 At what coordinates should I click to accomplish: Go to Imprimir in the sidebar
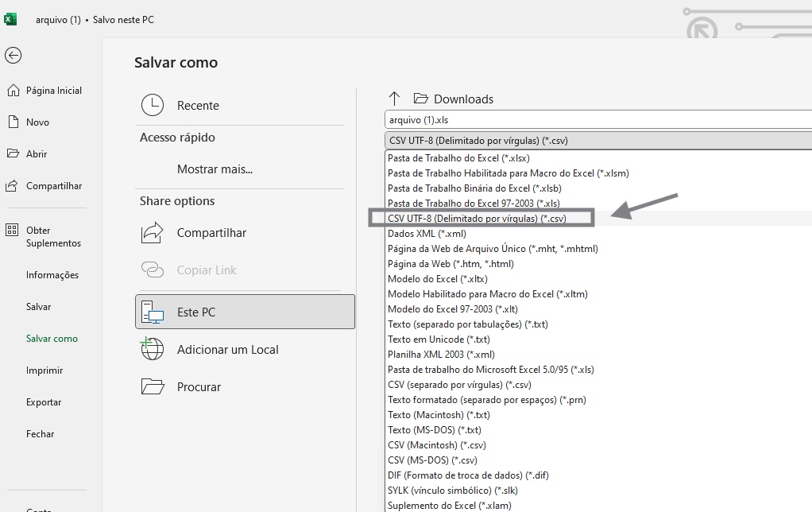[44, 370]
